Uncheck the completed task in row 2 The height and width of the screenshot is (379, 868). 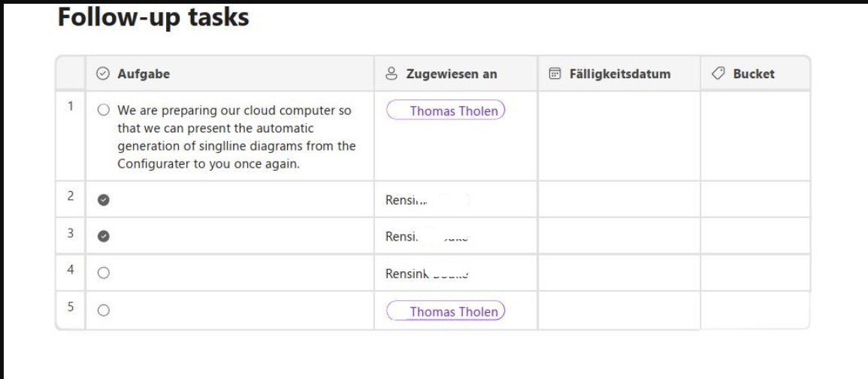(104, 200)
